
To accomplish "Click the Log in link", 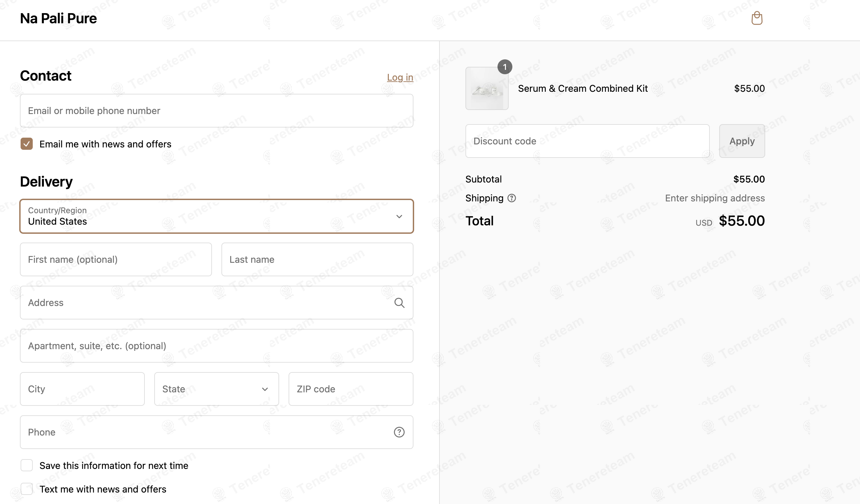I will [400, 77].
